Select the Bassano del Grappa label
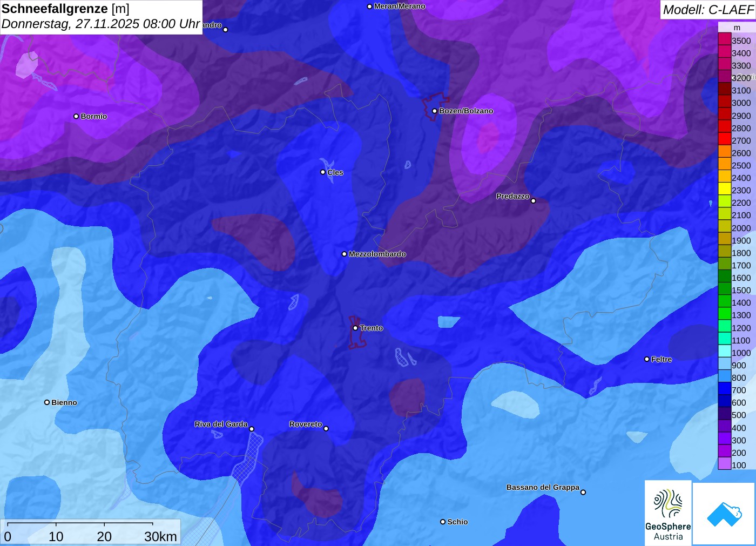 pos(543,487)
